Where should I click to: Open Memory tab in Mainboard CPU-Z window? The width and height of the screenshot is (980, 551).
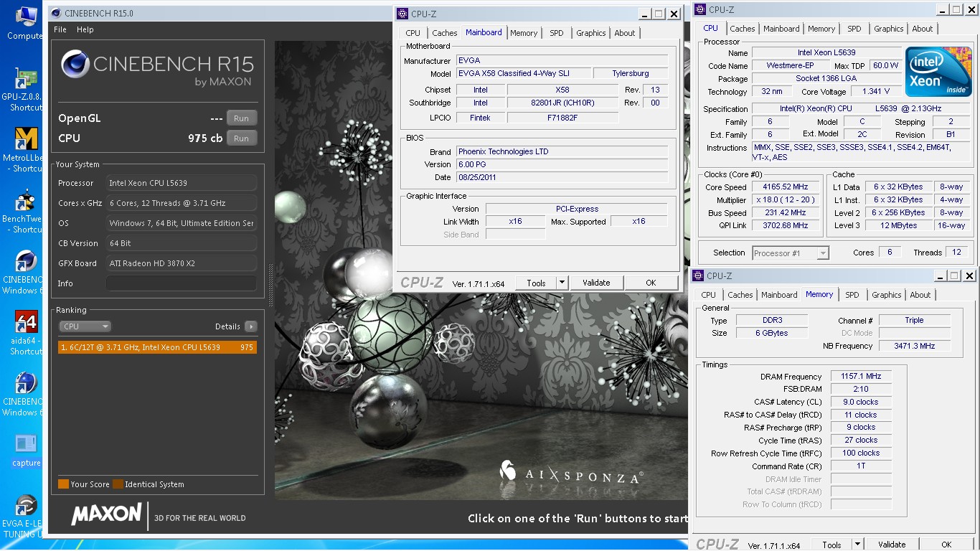tap(524, 33)
